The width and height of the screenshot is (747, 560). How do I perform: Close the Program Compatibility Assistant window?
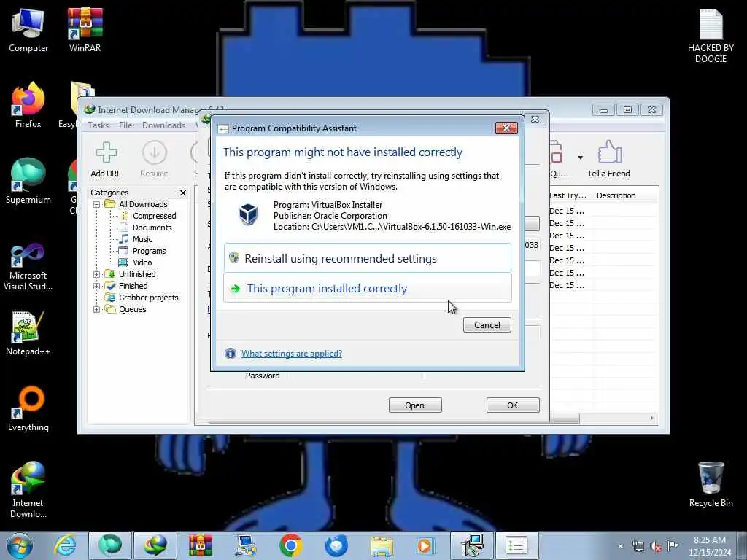pyautogui.click(x=506, y=128)
